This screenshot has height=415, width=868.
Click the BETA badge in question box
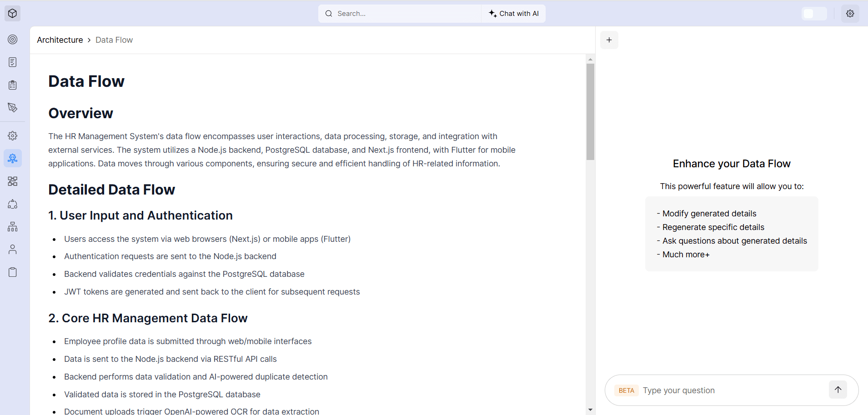627,390
